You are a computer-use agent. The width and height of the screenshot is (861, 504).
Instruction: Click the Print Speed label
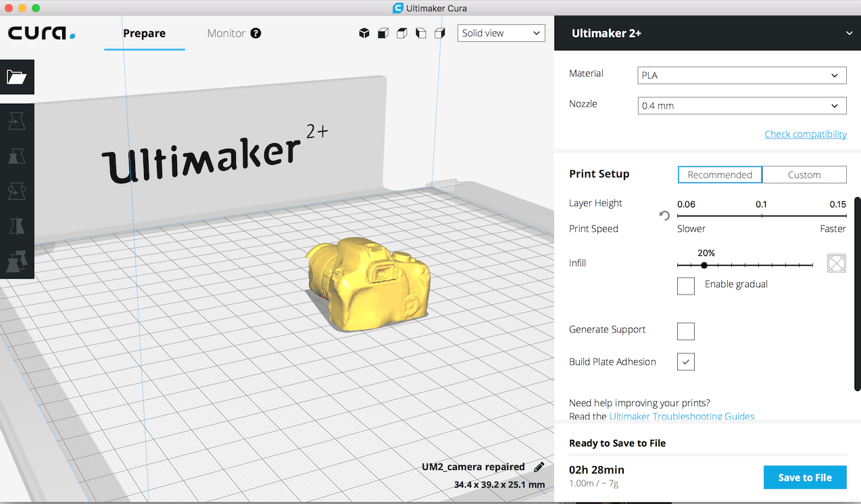tap(593, 229)
